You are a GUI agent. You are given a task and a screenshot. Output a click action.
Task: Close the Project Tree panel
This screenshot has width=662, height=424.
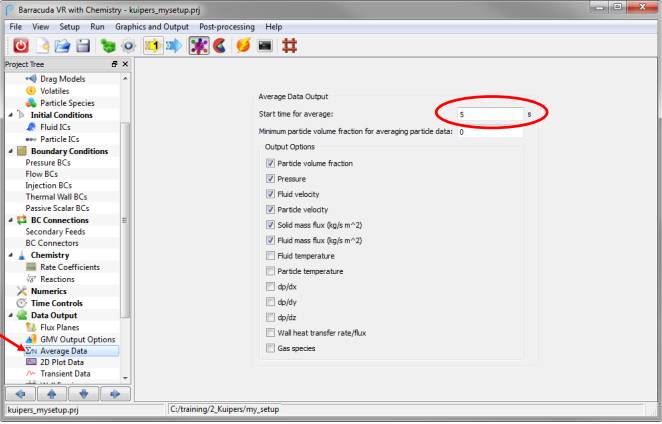tap(125, 64)
